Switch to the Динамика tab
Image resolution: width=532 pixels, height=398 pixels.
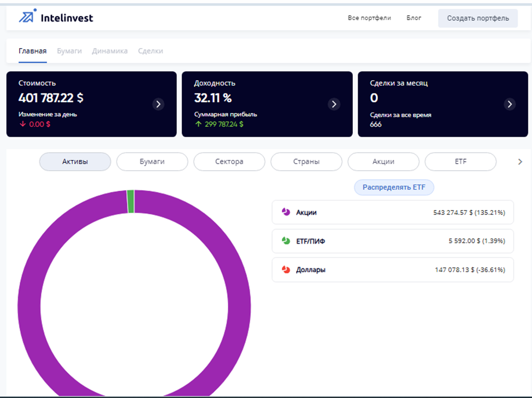point(110,51)
